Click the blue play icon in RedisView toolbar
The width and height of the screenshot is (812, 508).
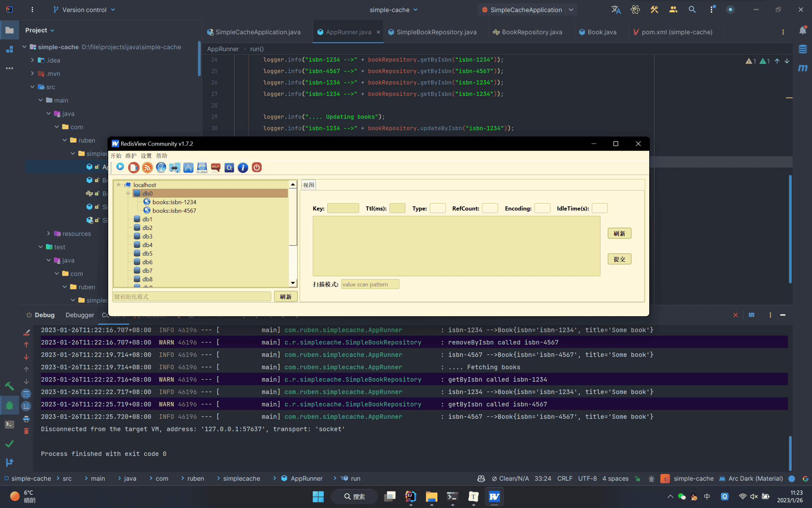tap(120, 167)
